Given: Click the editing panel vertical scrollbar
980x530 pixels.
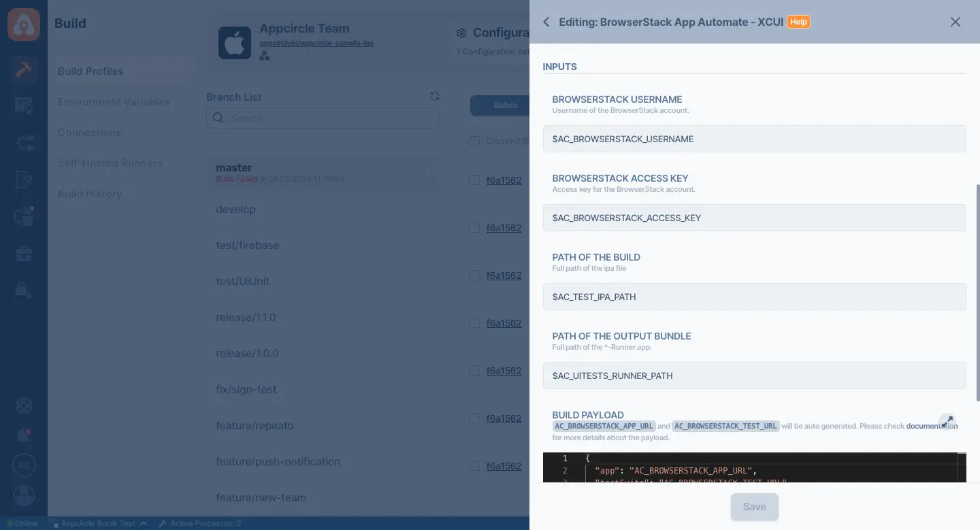Looking at the screenshot, I should (x=977, y=293).
